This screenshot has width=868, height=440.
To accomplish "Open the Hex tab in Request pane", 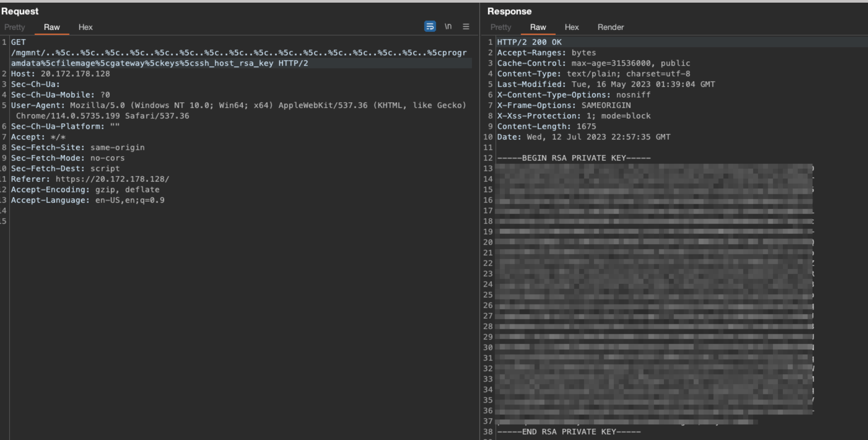I will click(x=85, y=27).
